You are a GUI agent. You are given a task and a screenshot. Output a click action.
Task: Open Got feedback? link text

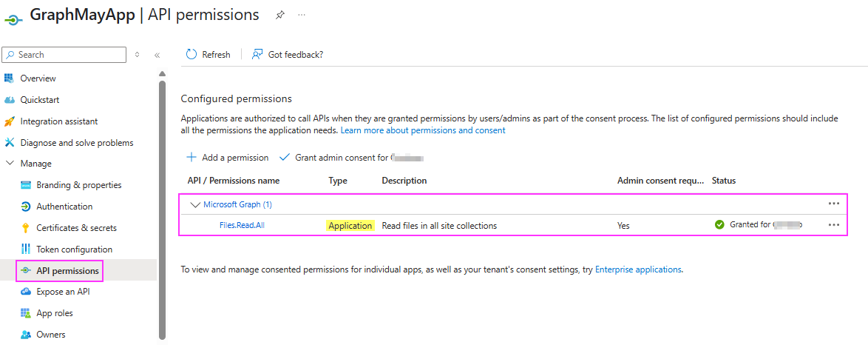point(296,54)
